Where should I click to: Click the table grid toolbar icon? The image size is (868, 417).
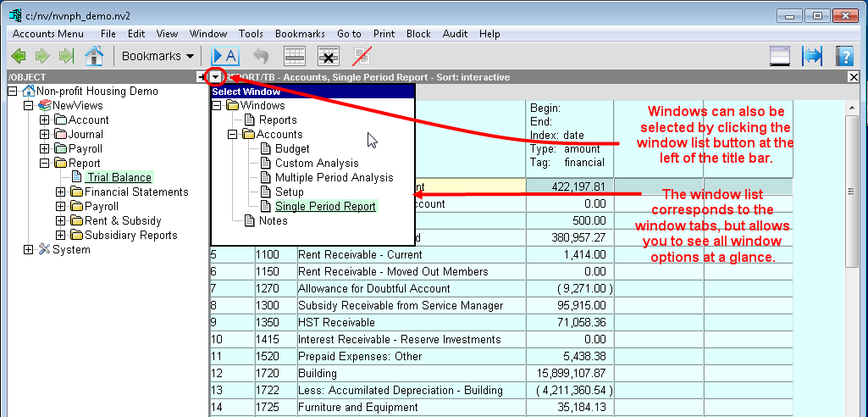pyautogui.click(x=294, y=56)
